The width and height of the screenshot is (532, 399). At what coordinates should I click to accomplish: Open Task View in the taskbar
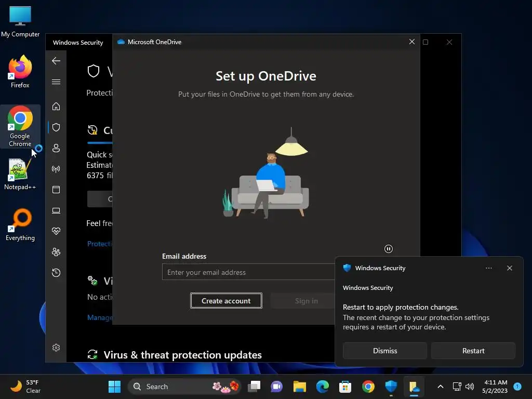tap(254, 387)
